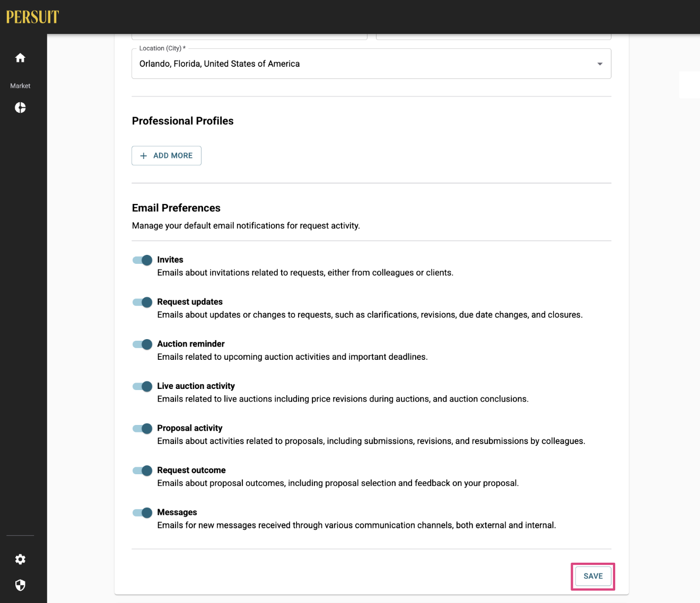Click the PERSUIT logo
Image resolution: width=700 pixels, height=603 pixels.
[x=32, y=17]
